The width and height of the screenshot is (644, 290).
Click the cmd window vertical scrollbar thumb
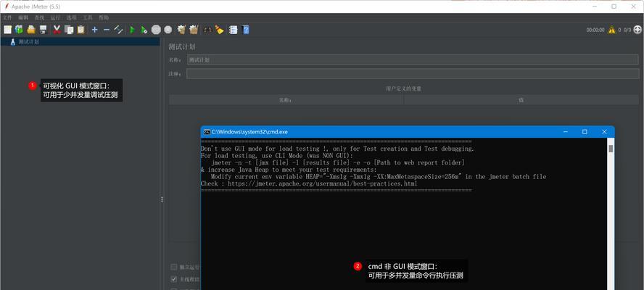click(x=611, y=149)
